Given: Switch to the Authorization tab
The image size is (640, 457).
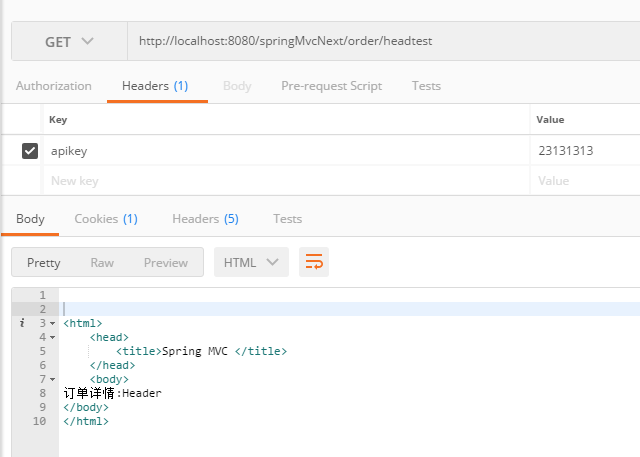Looking at the screenshot, I should pyautogui.click(x=53, y=86).
